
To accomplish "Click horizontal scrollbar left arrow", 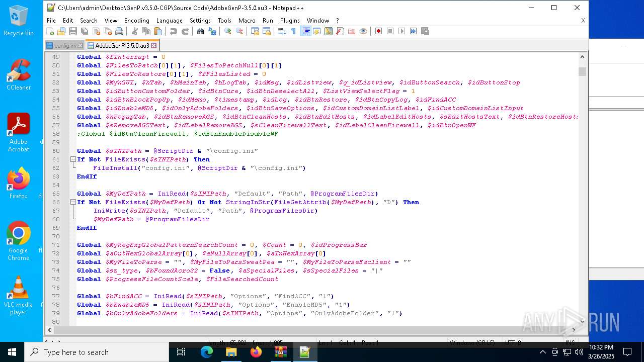I will [x=49, y=330].
